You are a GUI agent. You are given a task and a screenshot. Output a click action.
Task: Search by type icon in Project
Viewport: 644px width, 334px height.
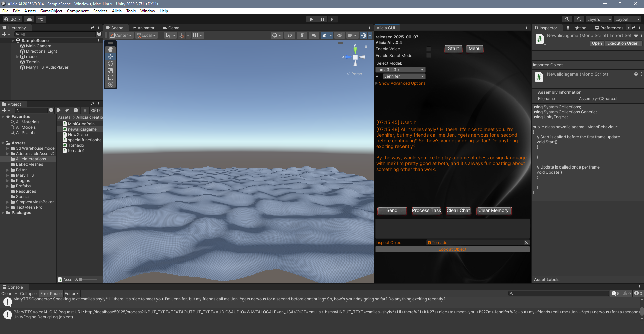[x=59, y=110]
